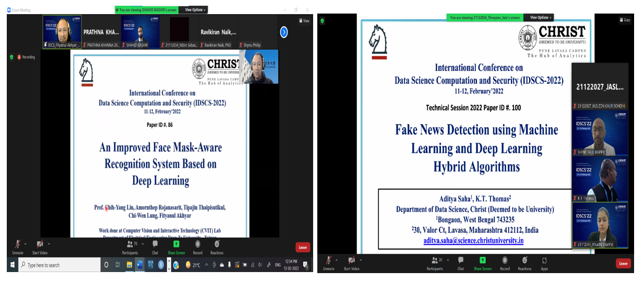
Task: Select SHINE RAJU KAPPIL video tile
Action: 600,133
